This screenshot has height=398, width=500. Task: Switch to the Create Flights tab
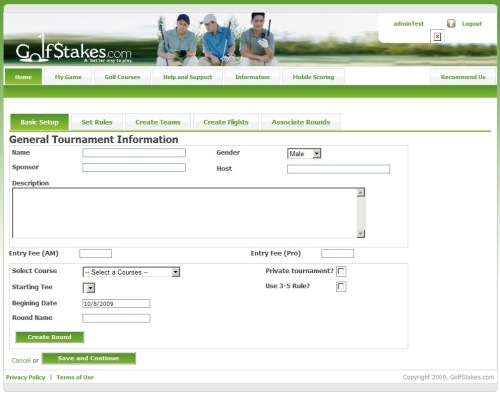tap(226, 122)
